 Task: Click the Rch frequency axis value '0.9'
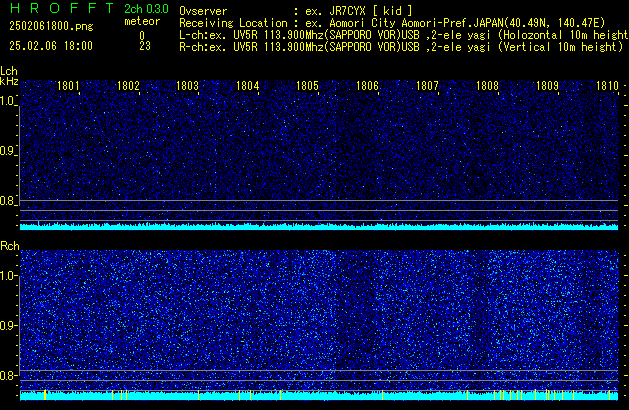7,325
